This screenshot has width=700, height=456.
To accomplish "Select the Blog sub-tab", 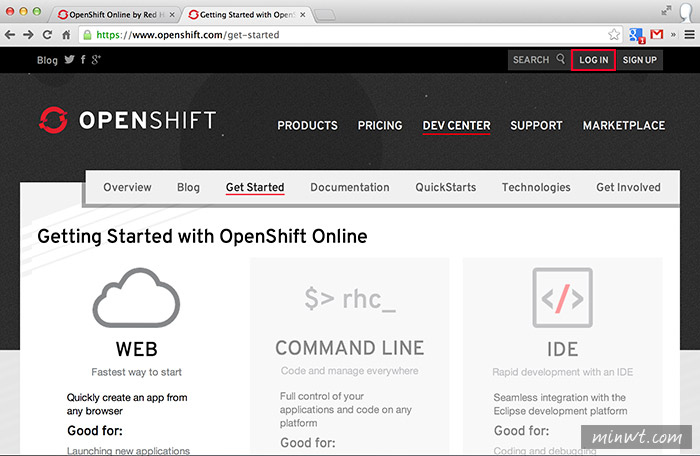I will (x=188, y=187).
